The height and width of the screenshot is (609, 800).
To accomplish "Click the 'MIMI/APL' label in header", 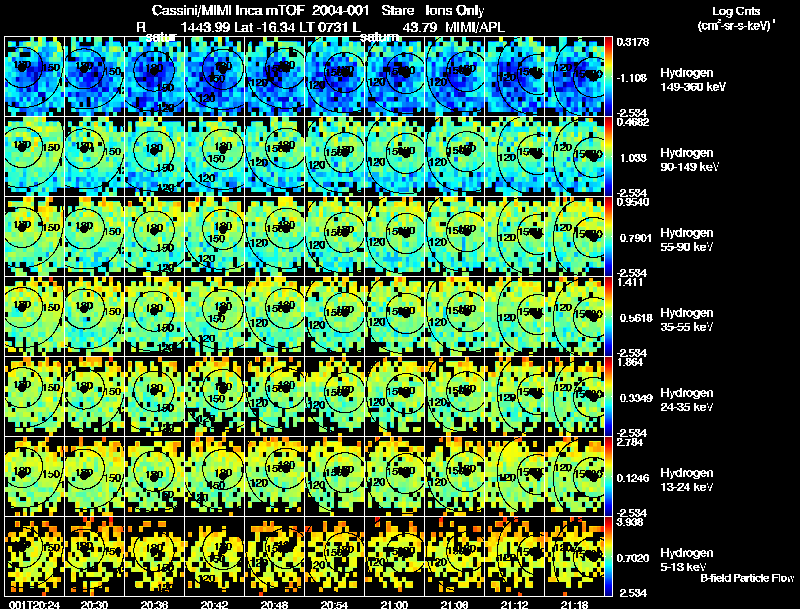I will [x=474, y=27].
